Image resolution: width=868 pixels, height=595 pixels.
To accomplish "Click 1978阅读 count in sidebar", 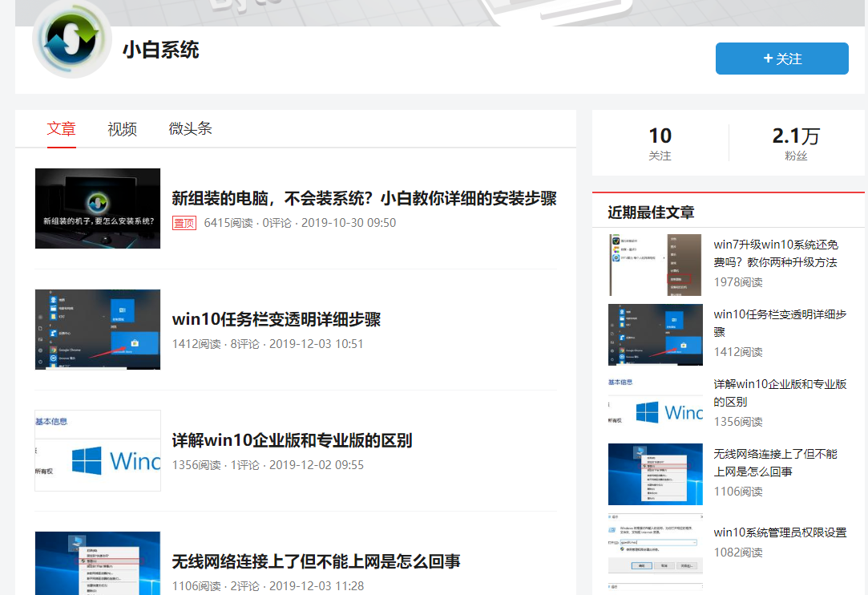I will 738,282.
